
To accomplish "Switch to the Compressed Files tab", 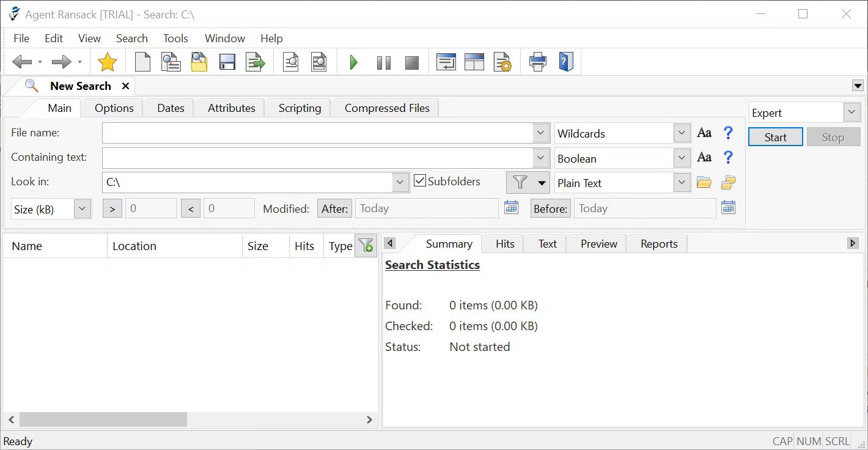I will (386, 108).
